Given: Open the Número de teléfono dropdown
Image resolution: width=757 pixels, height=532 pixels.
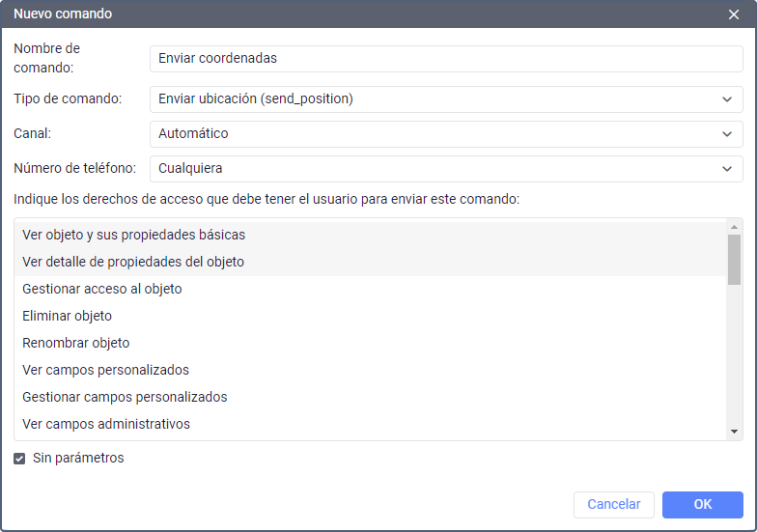Looking at the screenshot, I should (x=446, y=169).
